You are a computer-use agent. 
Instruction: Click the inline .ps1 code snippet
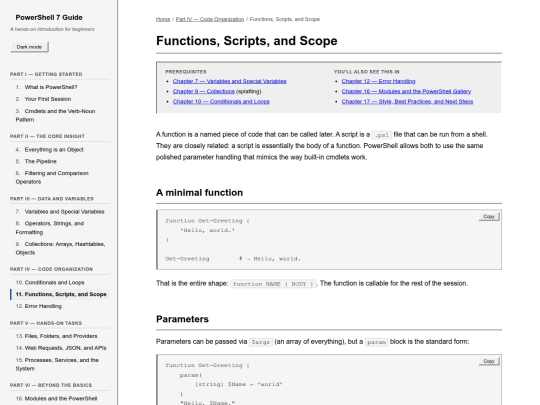pos(382,135)
